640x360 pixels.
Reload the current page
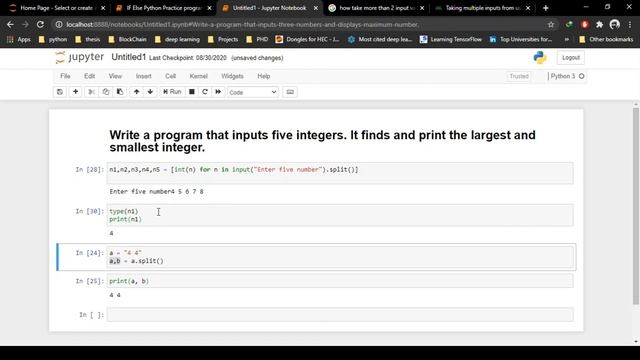[x=40, y=24]
